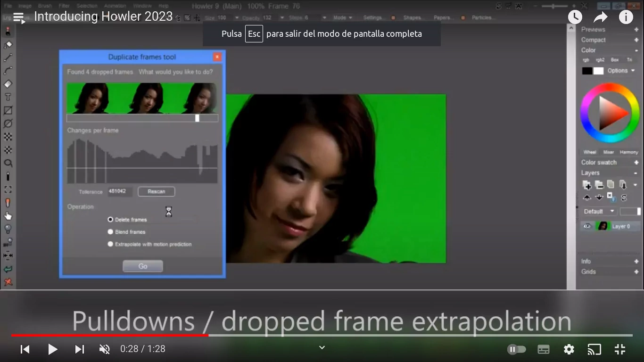
Task: Select the rgb color mode tab
Action: (x=586, y=60)
